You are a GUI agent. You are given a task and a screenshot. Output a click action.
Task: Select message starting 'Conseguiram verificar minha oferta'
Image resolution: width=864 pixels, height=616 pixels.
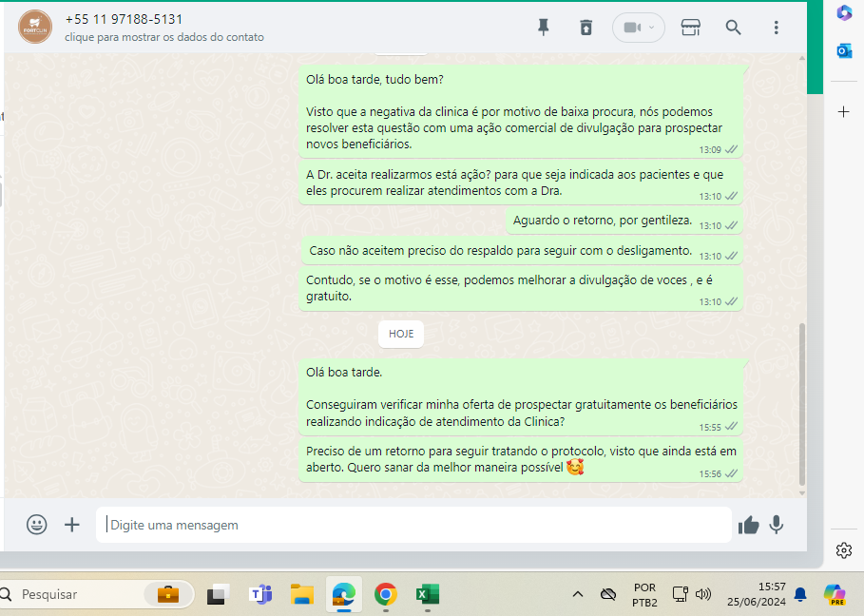tap(521, 397)
